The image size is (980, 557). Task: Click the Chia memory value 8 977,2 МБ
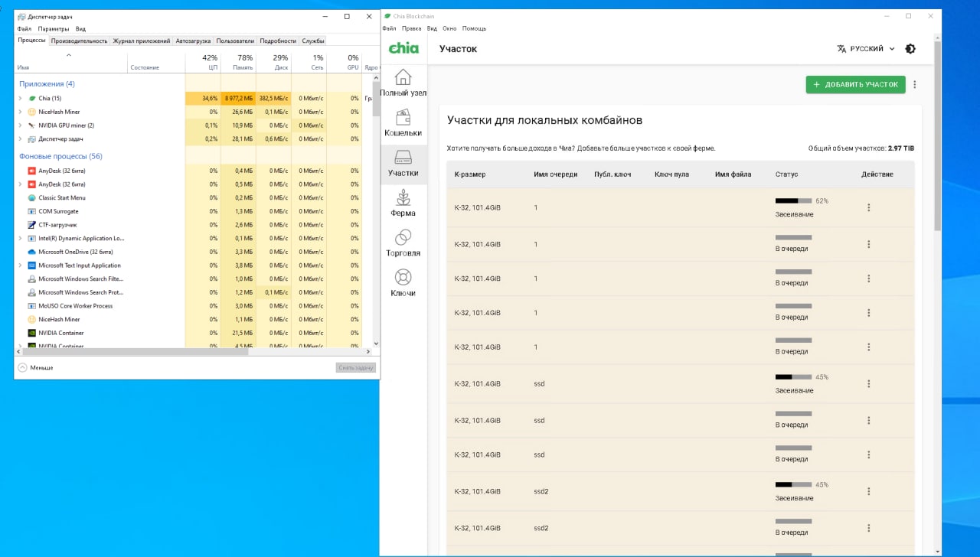point(238,99)
